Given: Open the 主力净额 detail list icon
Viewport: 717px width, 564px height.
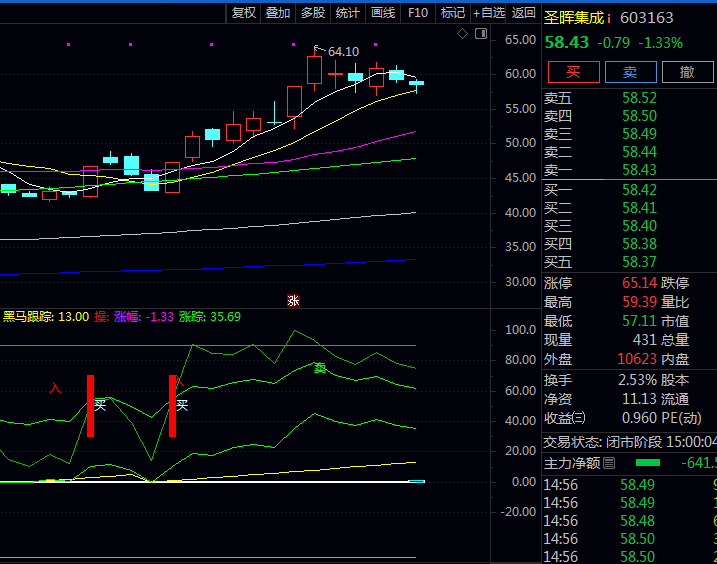Looking at the screenshot, I should (609, 463).
